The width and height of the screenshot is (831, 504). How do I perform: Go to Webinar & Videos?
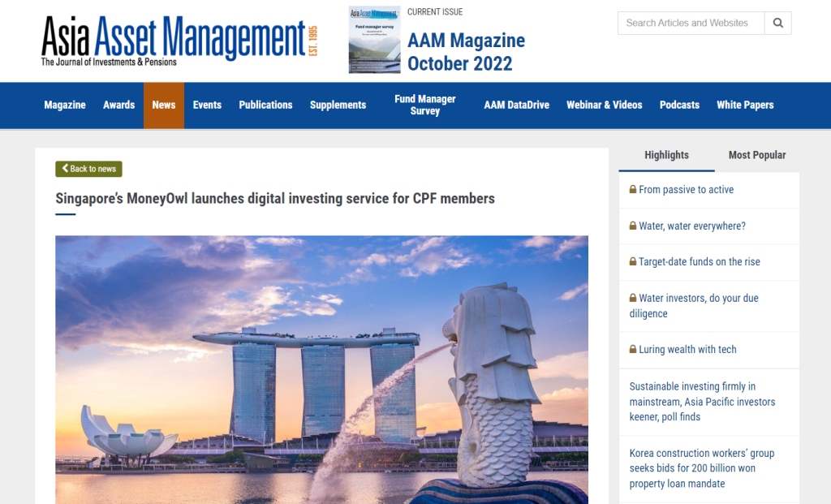pos(604,105)
